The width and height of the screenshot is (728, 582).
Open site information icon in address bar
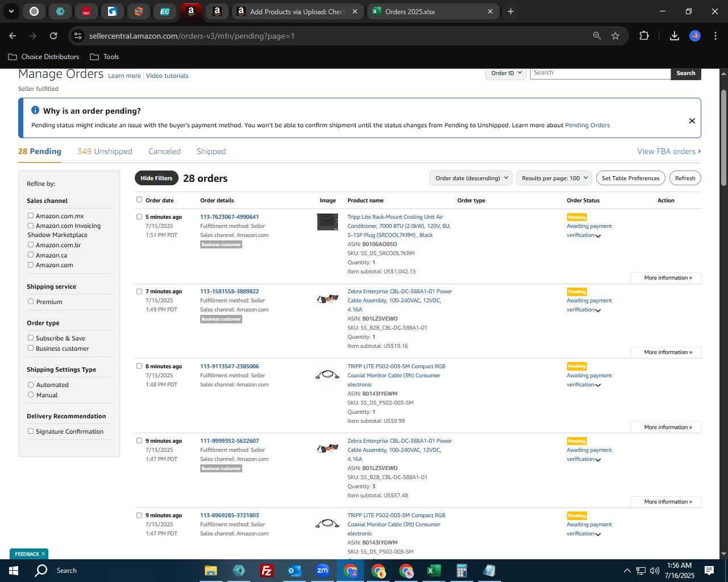(x=78, y=36)
